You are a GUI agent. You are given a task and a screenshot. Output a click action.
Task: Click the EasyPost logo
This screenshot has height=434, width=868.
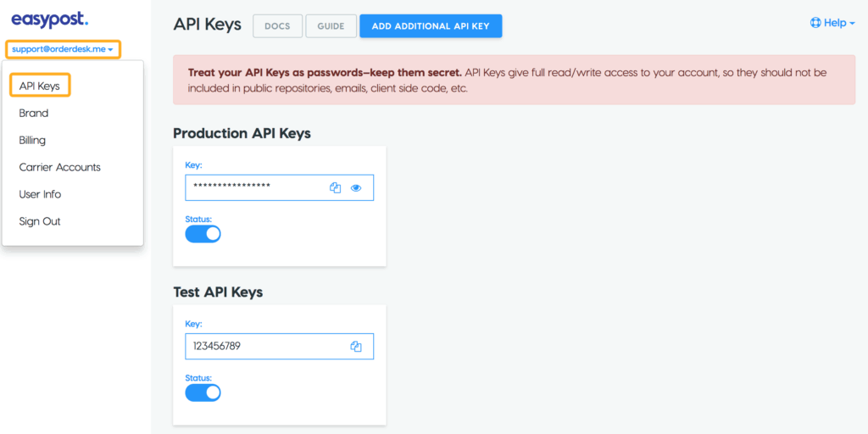pyautogui.click(x=49, y=19)
